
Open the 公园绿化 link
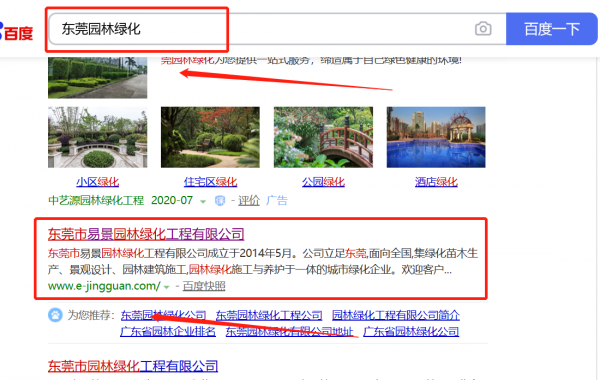click(x=323, y=182)
